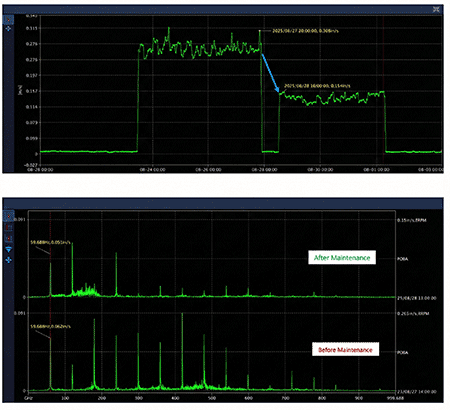This screenshot has width=450, height=410.
Task: Click the 59.688Hz label in the After Maintenance spectrum
Action: (50, 243)
